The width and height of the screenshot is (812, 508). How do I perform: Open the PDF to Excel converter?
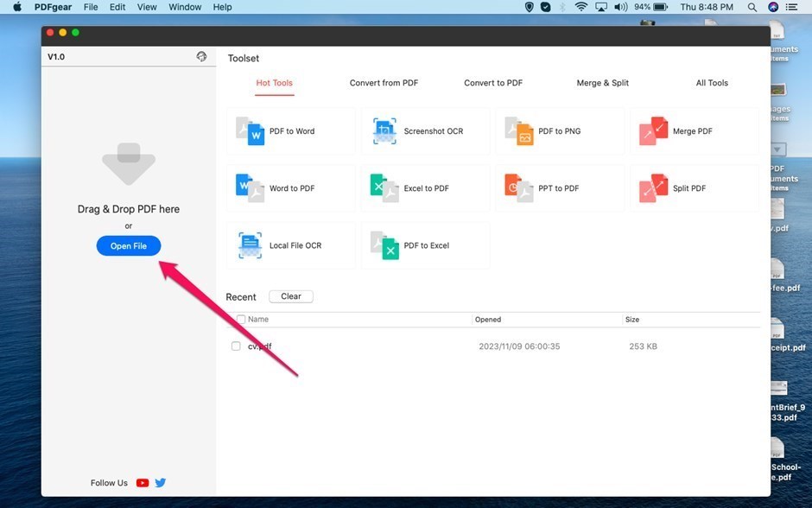point(425,245)
